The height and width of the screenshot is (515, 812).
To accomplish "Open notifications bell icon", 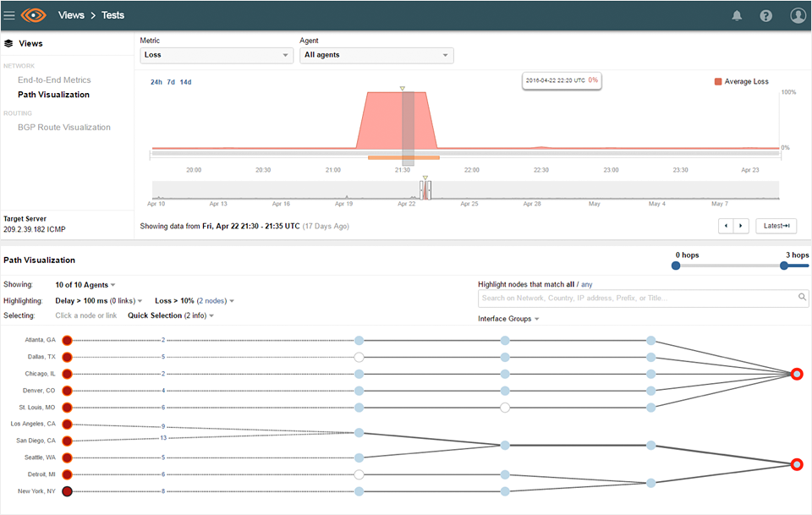I will (737, 15).
